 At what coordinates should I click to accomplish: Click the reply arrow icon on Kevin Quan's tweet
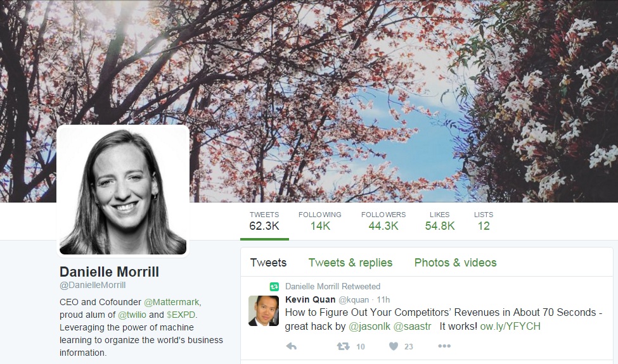point(292,346)
